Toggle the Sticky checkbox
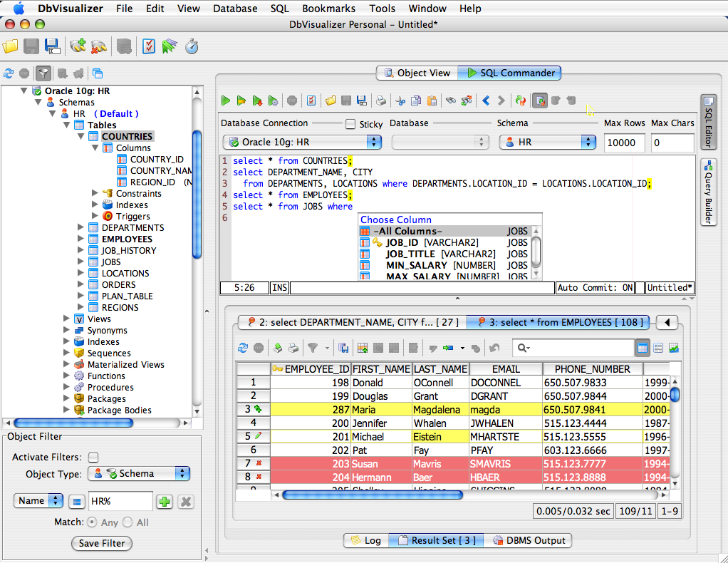Image resolution: width=728 pixels, height=563 pixels. [350, 124]
